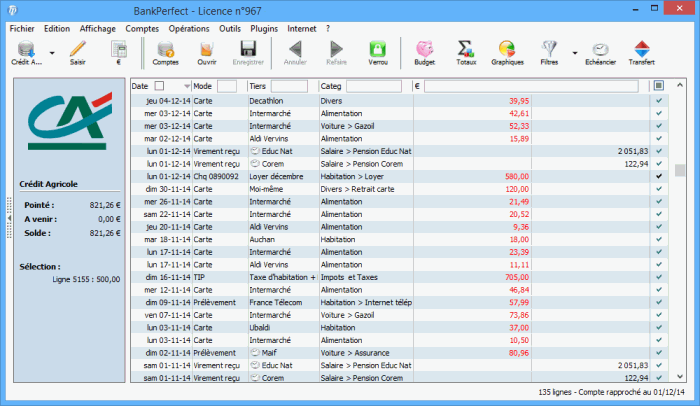
Task: Toggle the Date header checkbox
Action: pos(159,86)
